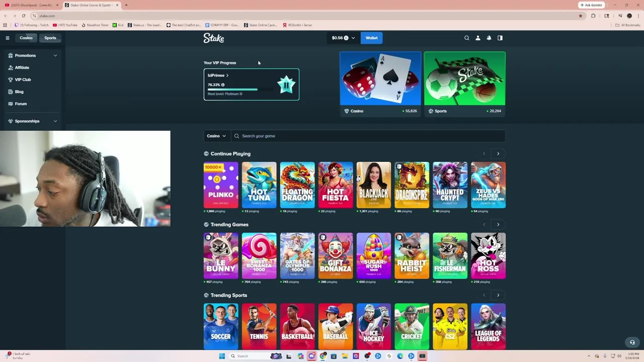Screen dimensions: 644x362
Task: Open the League of Legends tile
Action: (489, 326)
